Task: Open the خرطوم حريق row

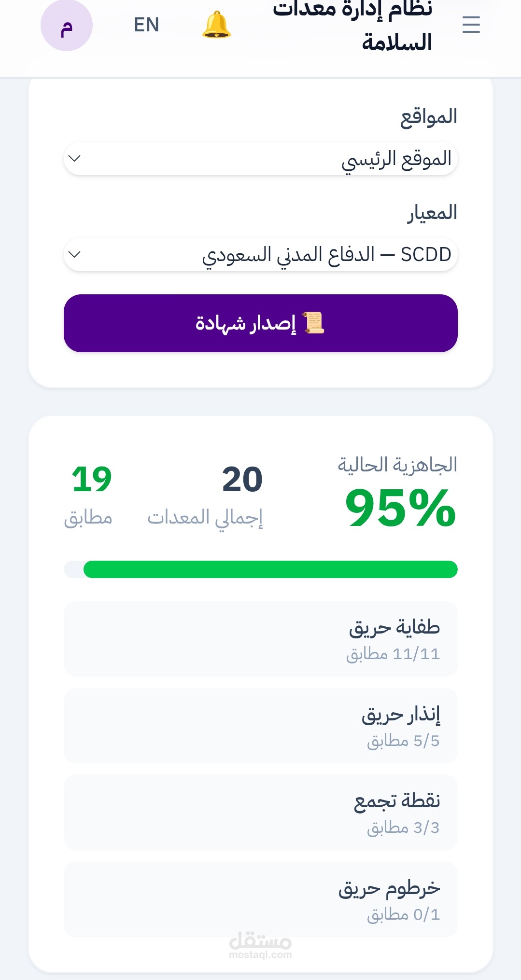Action: click(261, 899)
